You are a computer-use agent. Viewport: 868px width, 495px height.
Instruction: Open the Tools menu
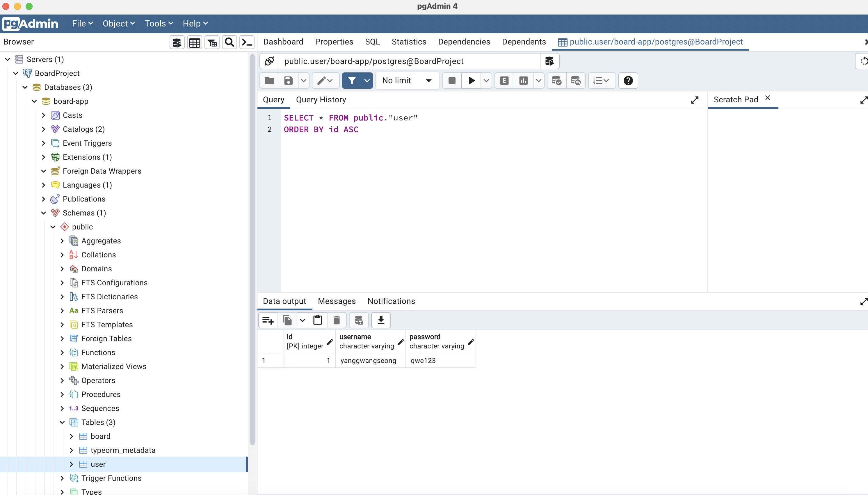[159, 24]
